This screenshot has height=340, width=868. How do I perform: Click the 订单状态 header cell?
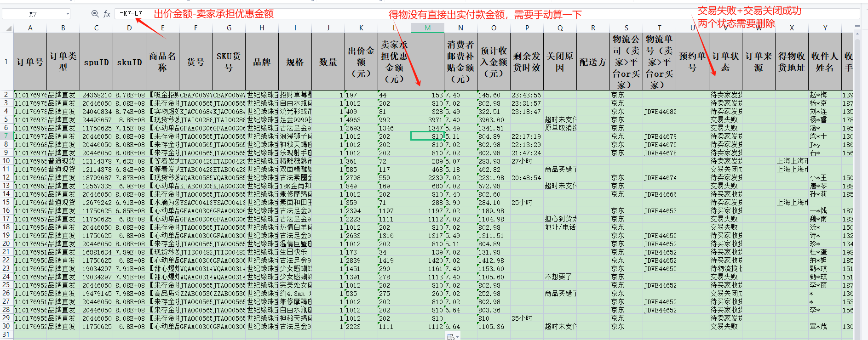tap(725, 62)
